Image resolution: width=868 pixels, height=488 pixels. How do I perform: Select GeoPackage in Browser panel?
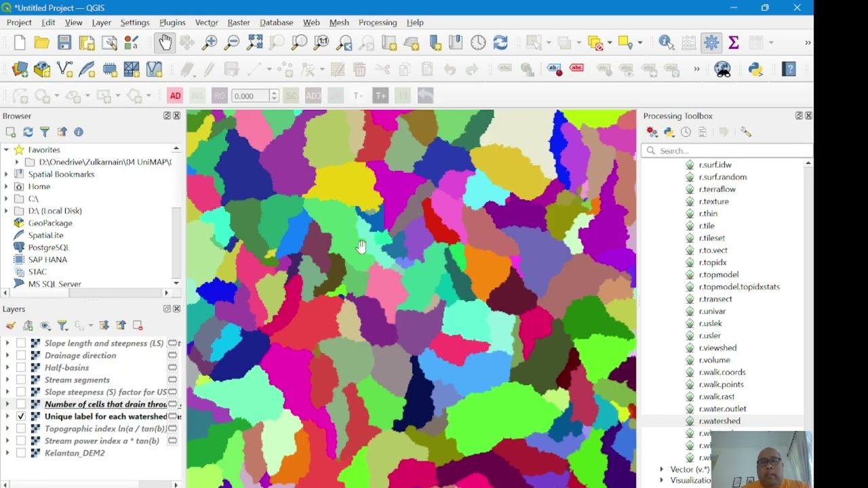coord(50,223)
